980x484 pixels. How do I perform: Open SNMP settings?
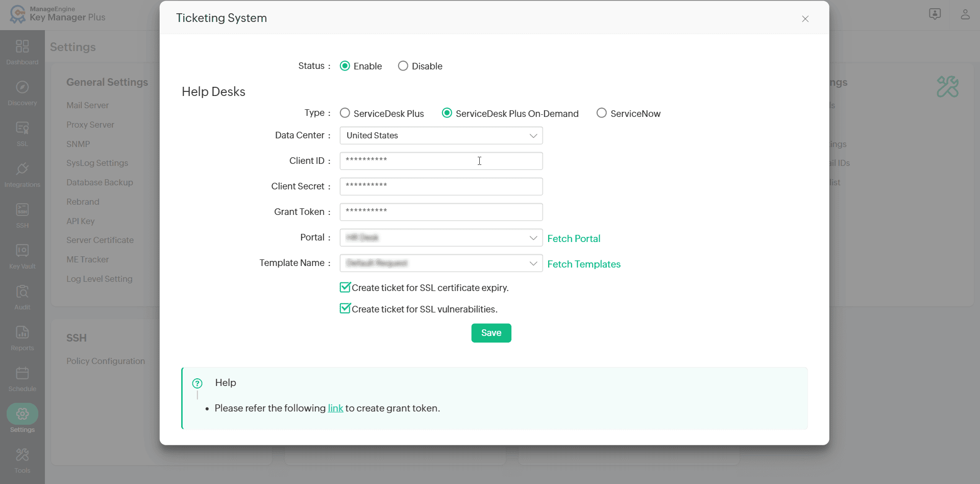click(78, 144)
